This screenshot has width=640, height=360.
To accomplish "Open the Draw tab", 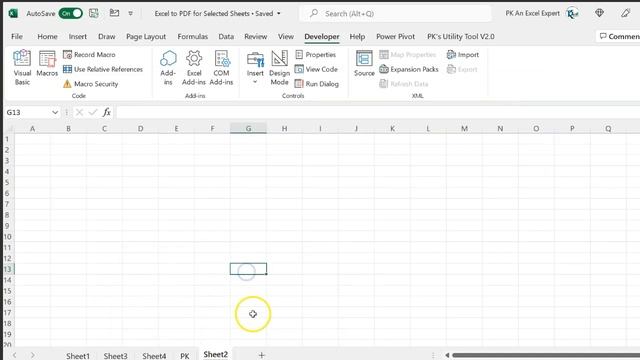I will pos(107,37).
